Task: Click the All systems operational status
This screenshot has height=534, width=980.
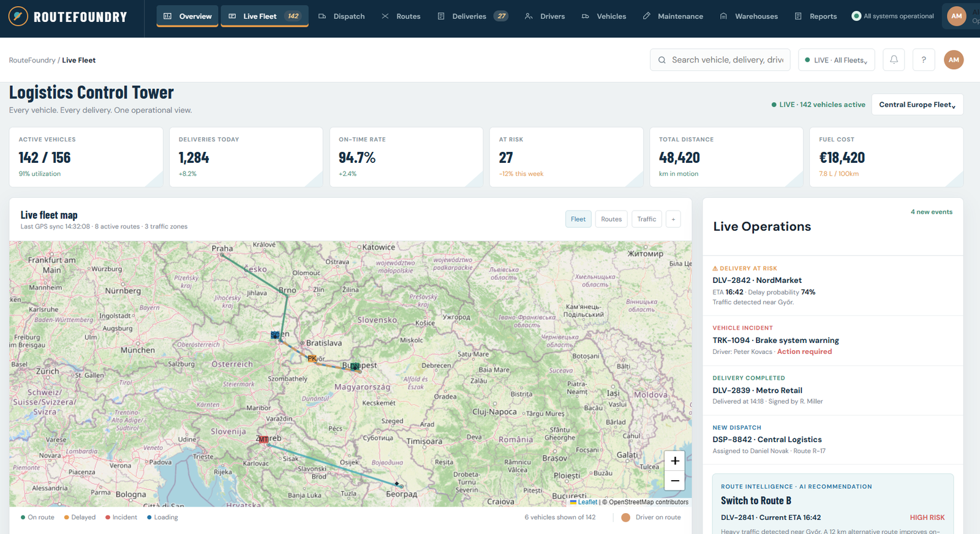Action: coord(893,16)
